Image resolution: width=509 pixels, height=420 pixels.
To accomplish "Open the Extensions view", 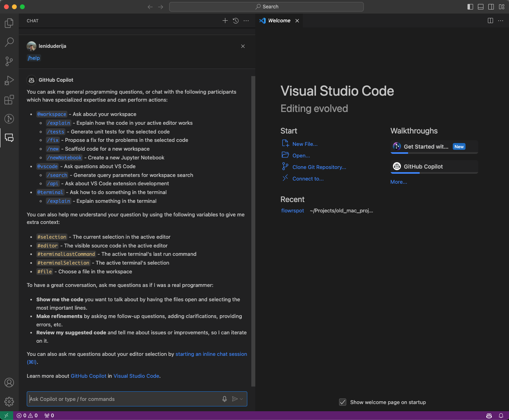I will click(x=9, y=100).
